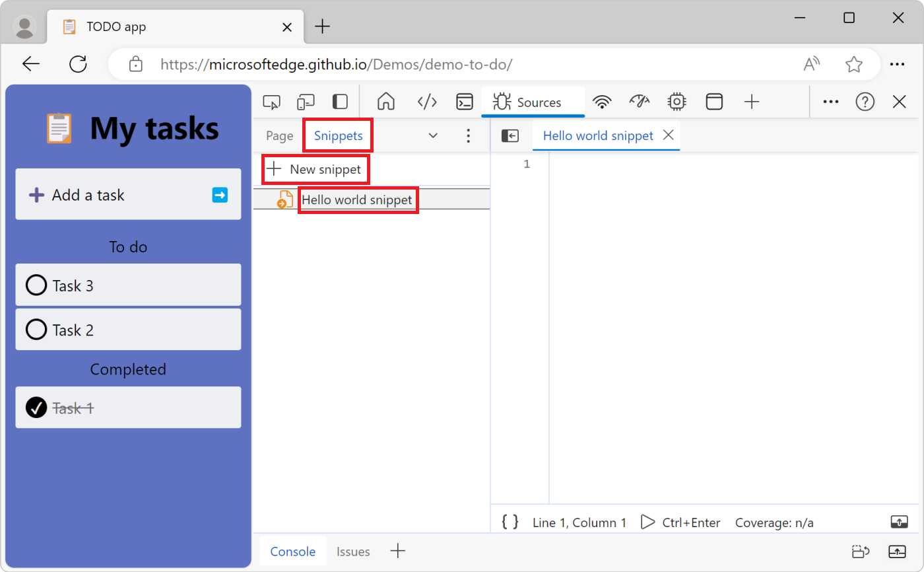Uncheck the completed Task 1
924x572 pixels.
click(36, 408)
